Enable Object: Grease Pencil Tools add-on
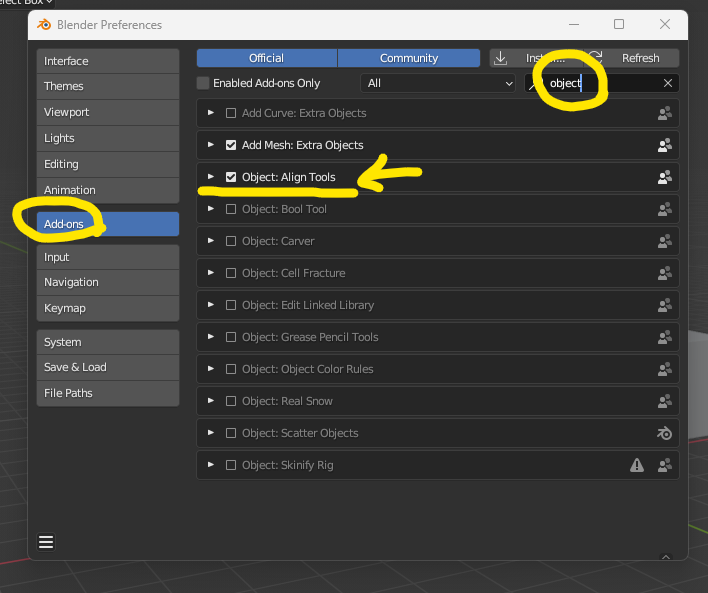The height and width of the screenshot is (593, 708). point(231,337)
